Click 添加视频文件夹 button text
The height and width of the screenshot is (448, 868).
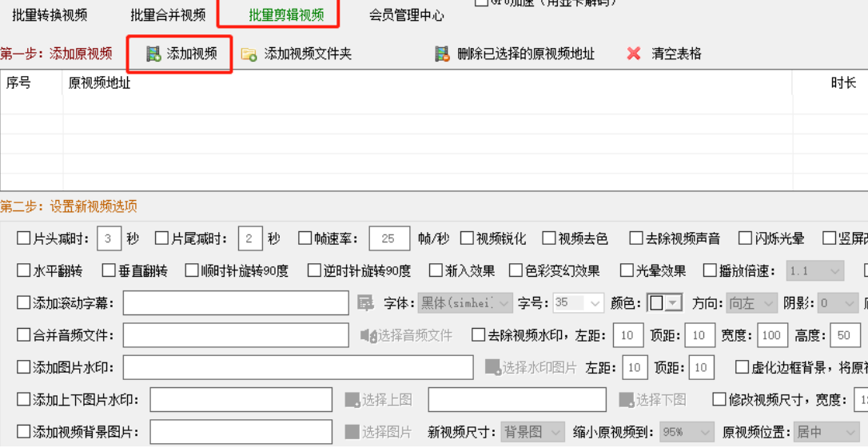(308, 54)
